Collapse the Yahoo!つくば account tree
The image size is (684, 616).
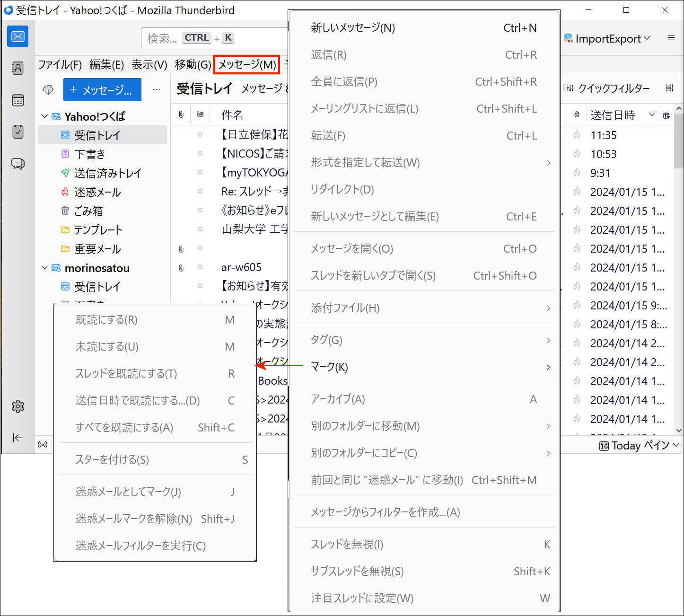45,116
